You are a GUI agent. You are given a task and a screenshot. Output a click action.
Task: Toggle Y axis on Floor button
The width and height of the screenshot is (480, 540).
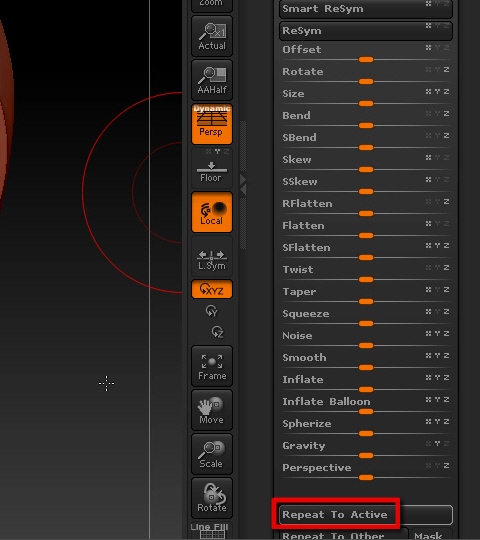pos(217,152)
